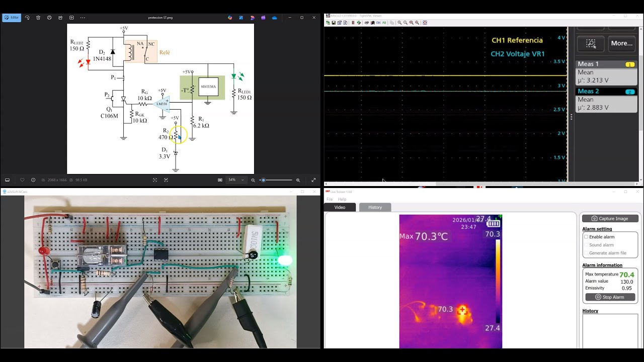The width and height of the screenshot is (644, 362).
Task: Check the Enable alarm checkbox
Action: click(x=586, y=237)
